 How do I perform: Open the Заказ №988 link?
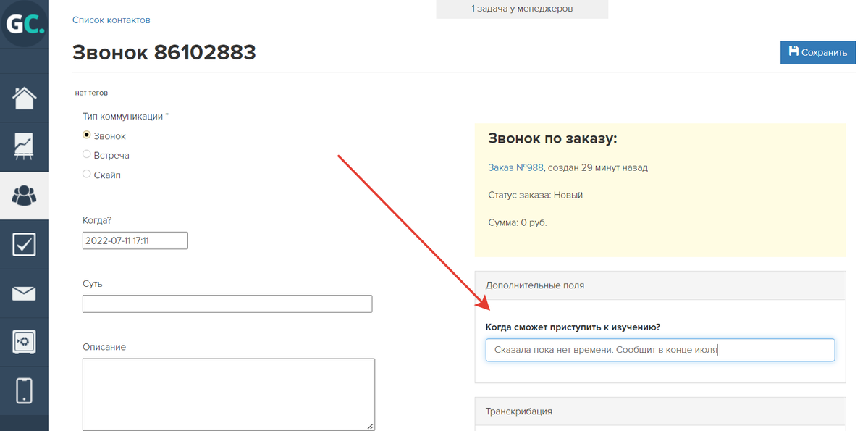516,167
